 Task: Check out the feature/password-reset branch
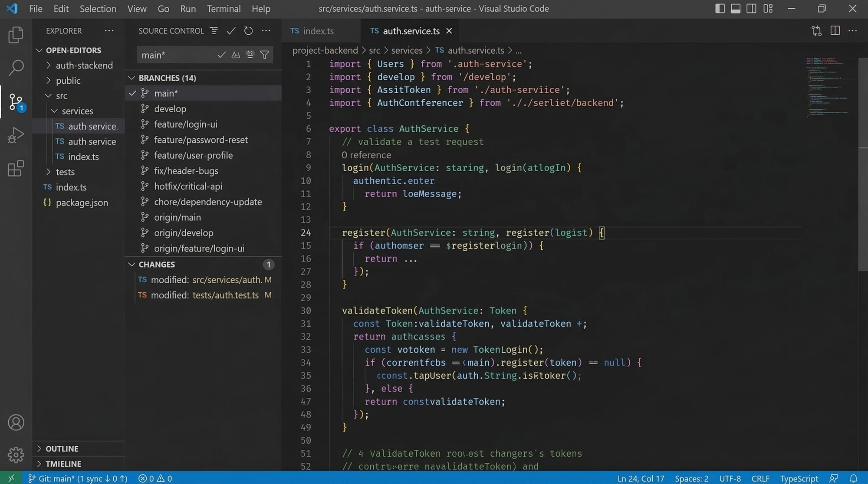click(201, 140)
